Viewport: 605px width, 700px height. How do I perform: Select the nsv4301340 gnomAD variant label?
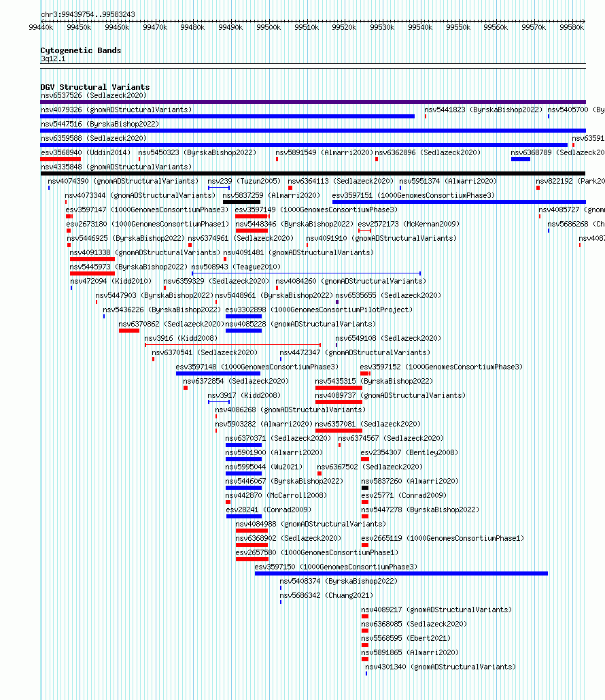point(440,667)
